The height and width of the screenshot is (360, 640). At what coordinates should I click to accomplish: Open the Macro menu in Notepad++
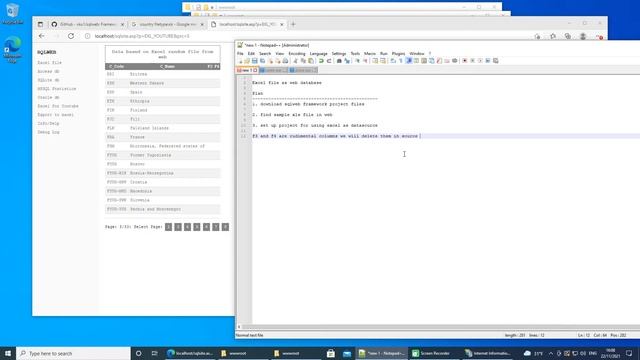[370, 53]
